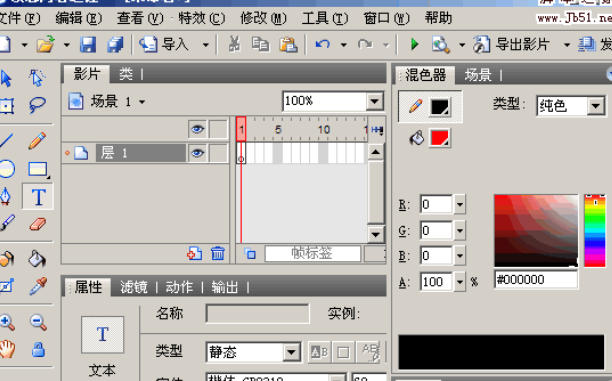Toggle the AB selectable text button

point(319,352)
